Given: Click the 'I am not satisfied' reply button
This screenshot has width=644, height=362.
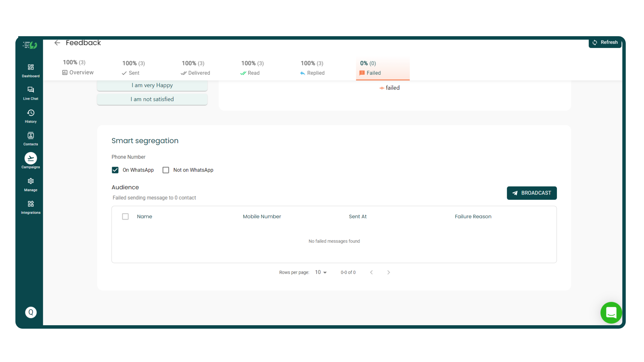Looking at the screenshot, I should pyautogui.click(x=152, y=99).
